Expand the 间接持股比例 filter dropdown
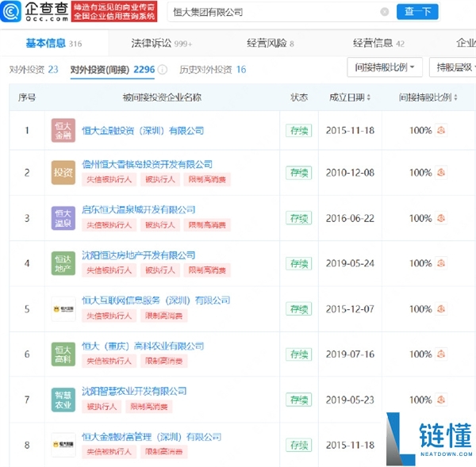This screenshot has height=467, width=476. pyautogui.click(x=385, y=67)
